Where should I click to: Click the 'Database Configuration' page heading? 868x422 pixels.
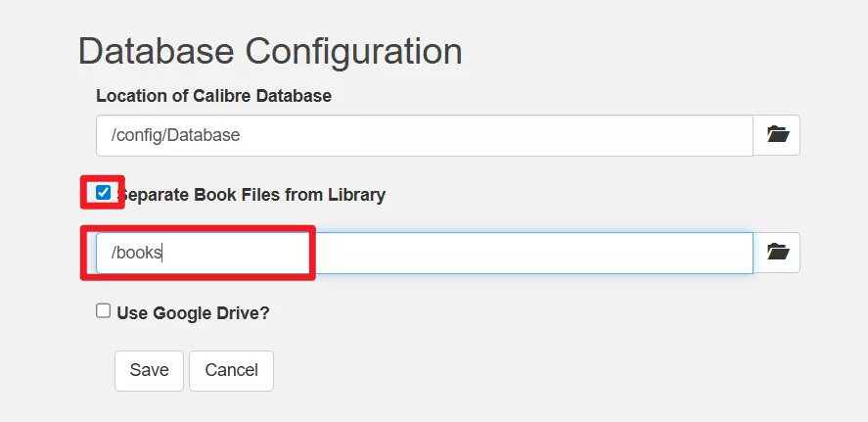coord(269,51)
